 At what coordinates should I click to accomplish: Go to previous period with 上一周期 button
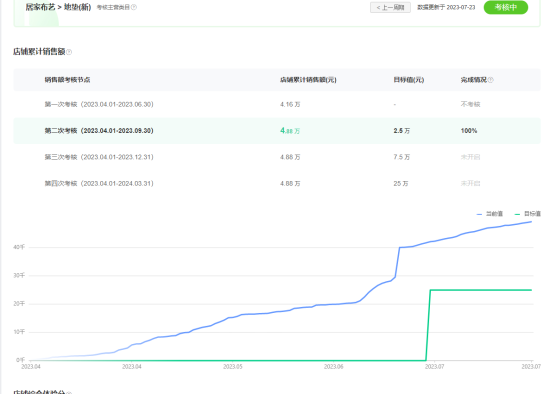click(390, 7)
